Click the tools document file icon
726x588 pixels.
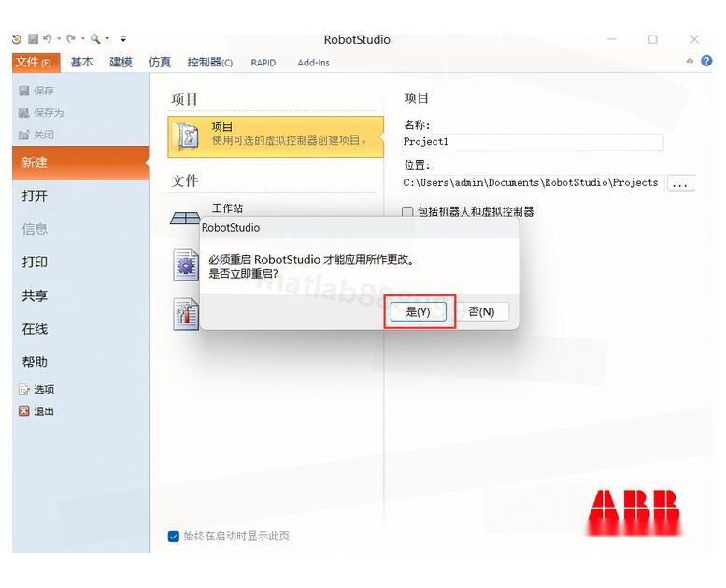click(186, 314)
